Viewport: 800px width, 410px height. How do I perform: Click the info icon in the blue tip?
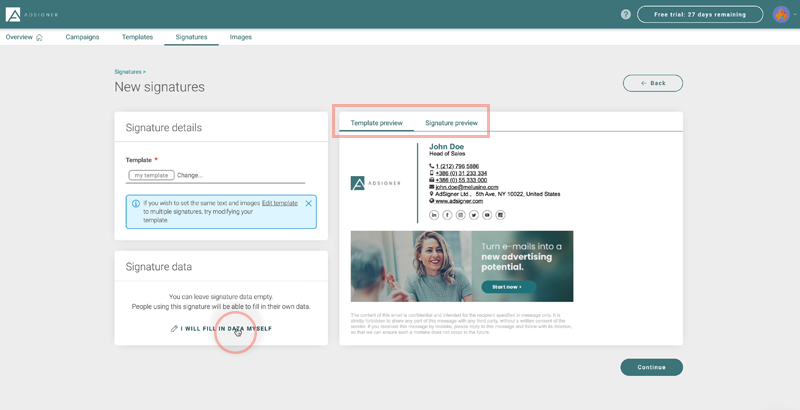(136, 203)
